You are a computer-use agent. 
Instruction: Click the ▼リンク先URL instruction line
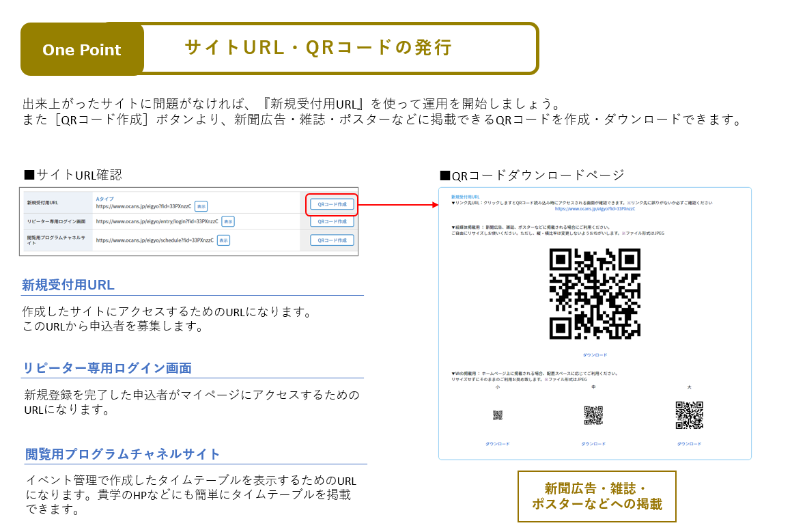(x=582, y=203)
